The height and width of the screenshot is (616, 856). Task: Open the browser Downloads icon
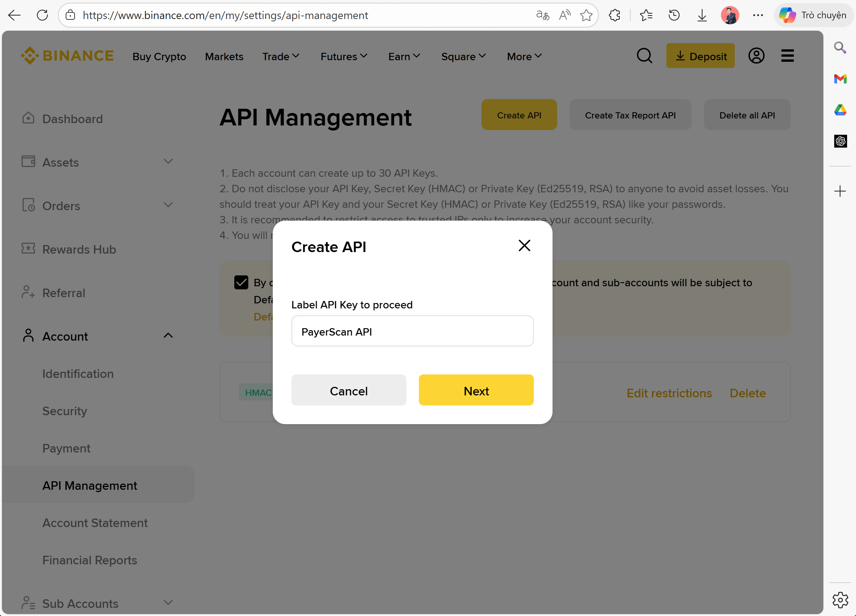pyautogui.click(x=702, y=15)
